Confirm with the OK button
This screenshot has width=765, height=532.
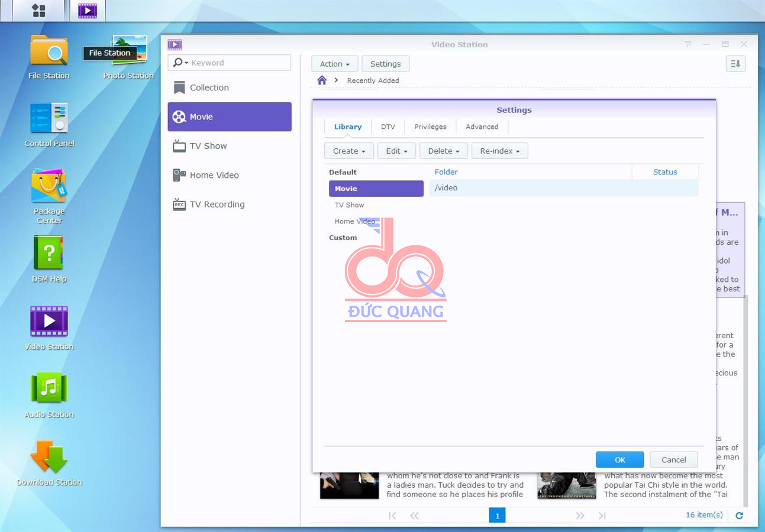(x=619, y=459)
